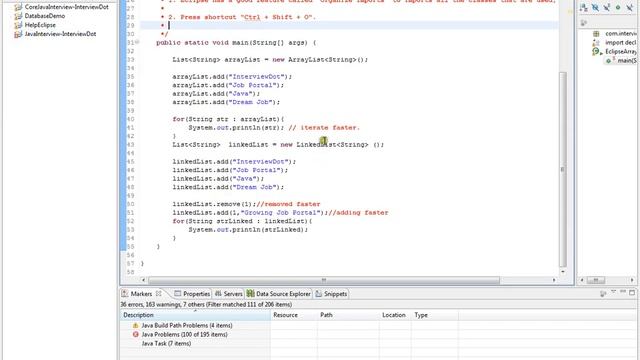Image resolution: width=640 pixels, height=360 pixels.
Task: Click the JavaInterview-InterviewDot project folder icon
Action: tap(18, 34)
